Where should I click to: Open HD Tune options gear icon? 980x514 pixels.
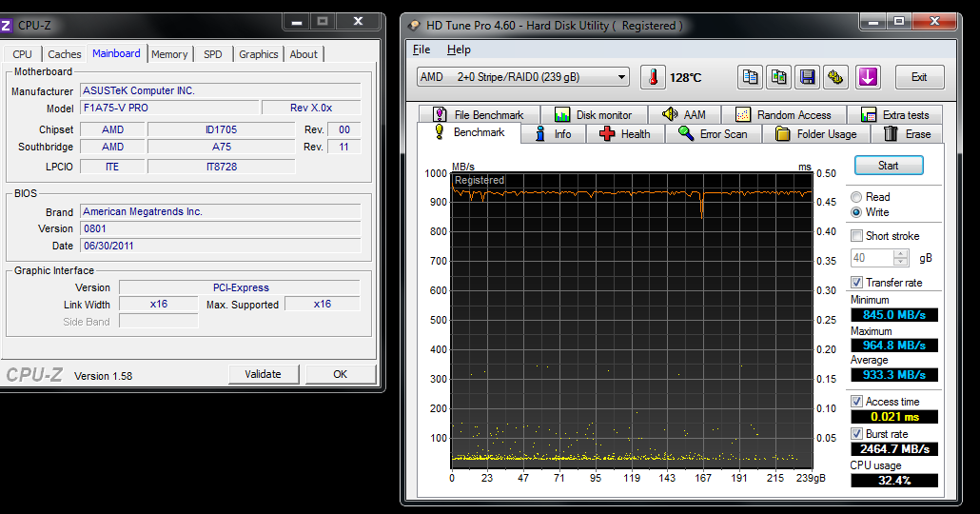pos(835,77)
